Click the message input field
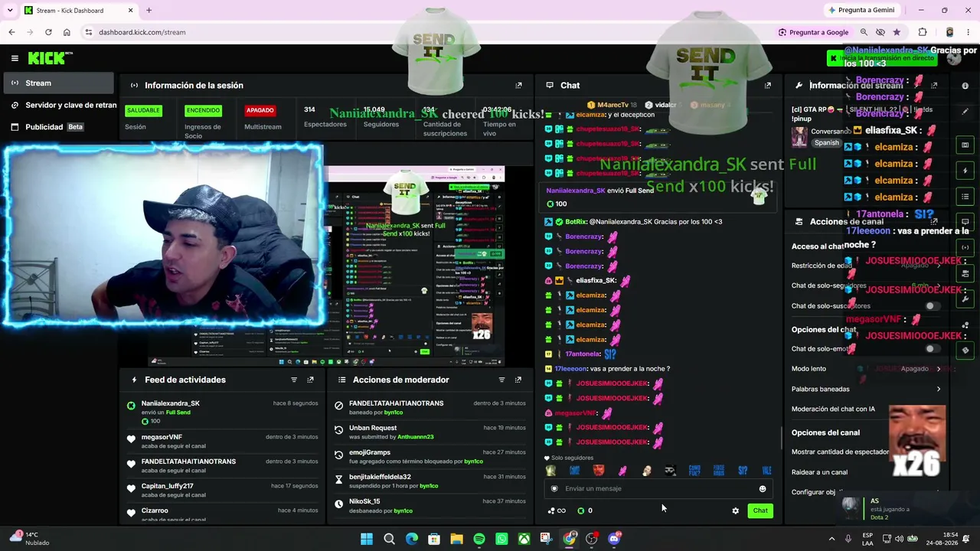The height and width of the screenshot is (551, 980). click(658, 488)
